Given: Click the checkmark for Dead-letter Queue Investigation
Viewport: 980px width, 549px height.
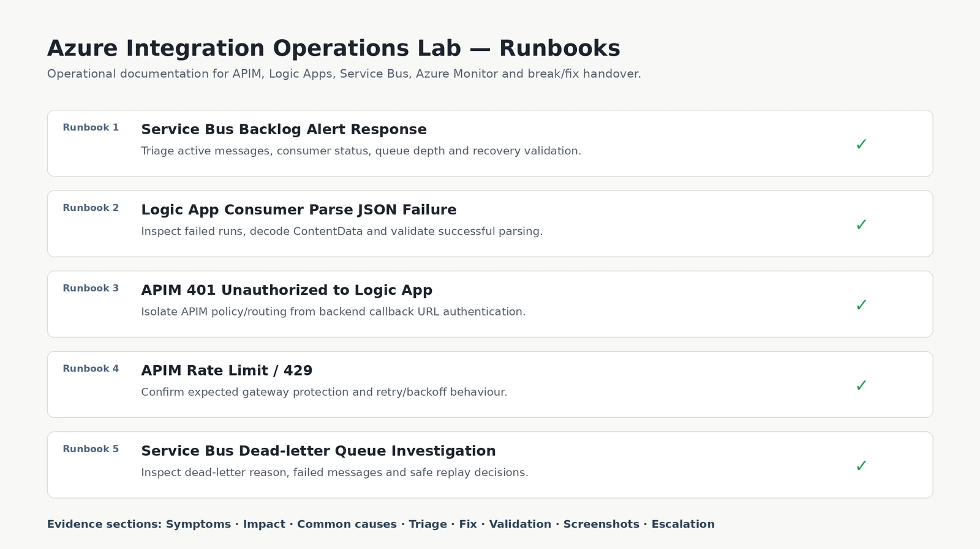Looking at the screenshot, I should [x=861, y=465].
